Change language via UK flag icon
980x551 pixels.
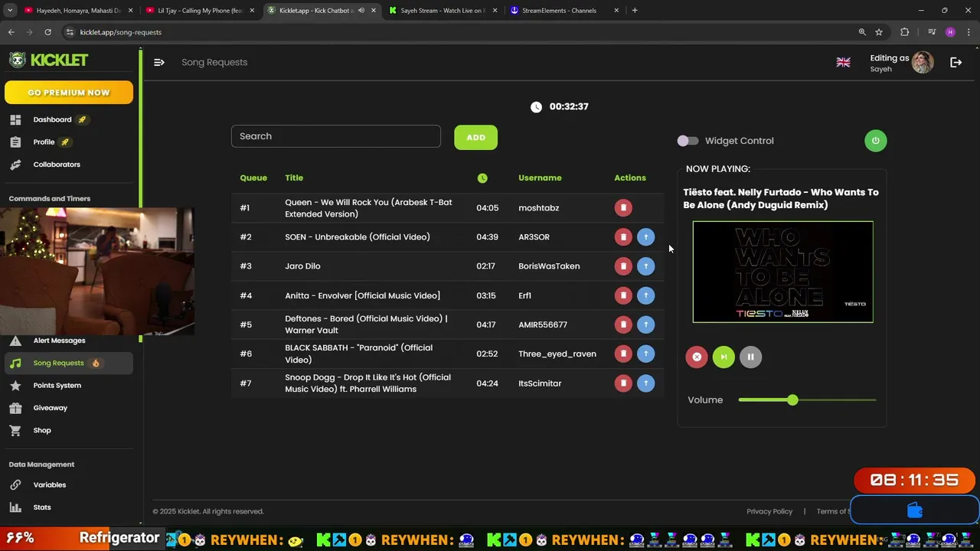843,62
